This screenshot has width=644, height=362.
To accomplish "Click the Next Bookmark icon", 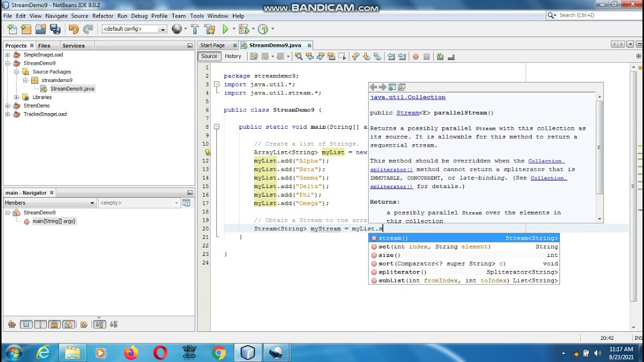I will pos(366,57).
